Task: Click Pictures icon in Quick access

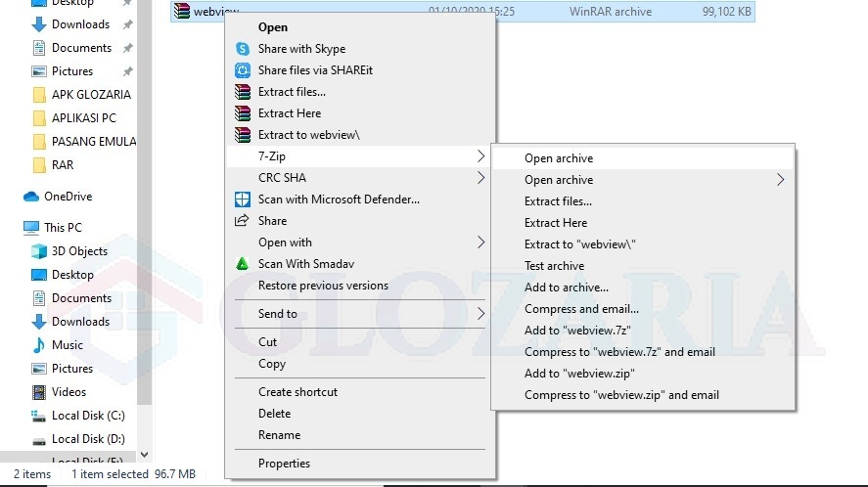Action: click(39, 71)
